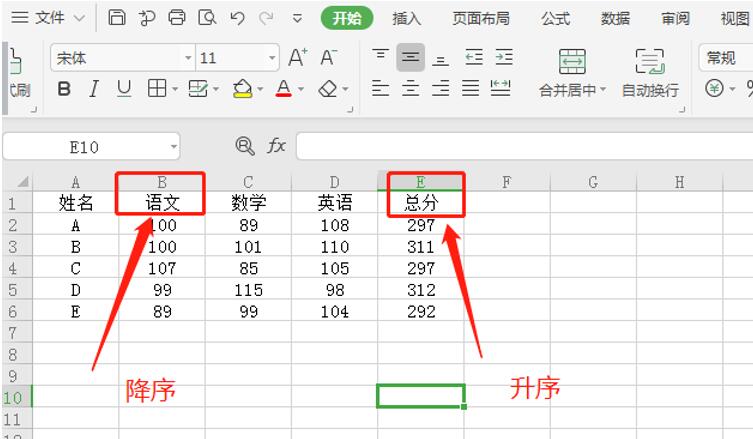The image size is (753, 439).
Task: Expand fill color dropdown arrow
Action: tap(260, 89)
